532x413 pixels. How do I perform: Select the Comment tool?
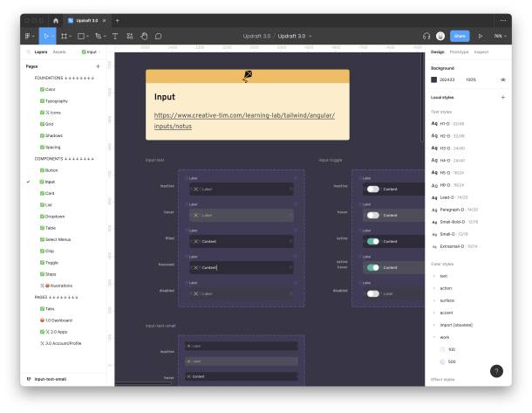pos(158,36)
